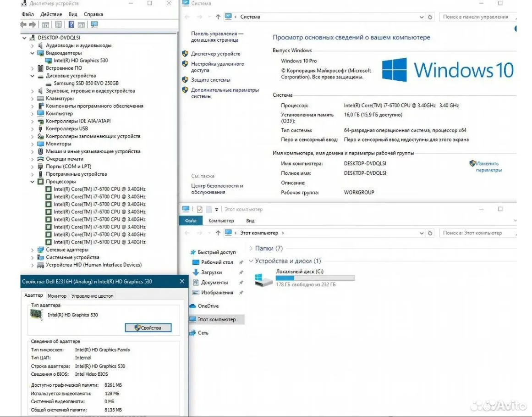Switch to the Монитор tab
Image resolution: width=532 pixels, height=417 pixels.
click(x=57, y=296)
